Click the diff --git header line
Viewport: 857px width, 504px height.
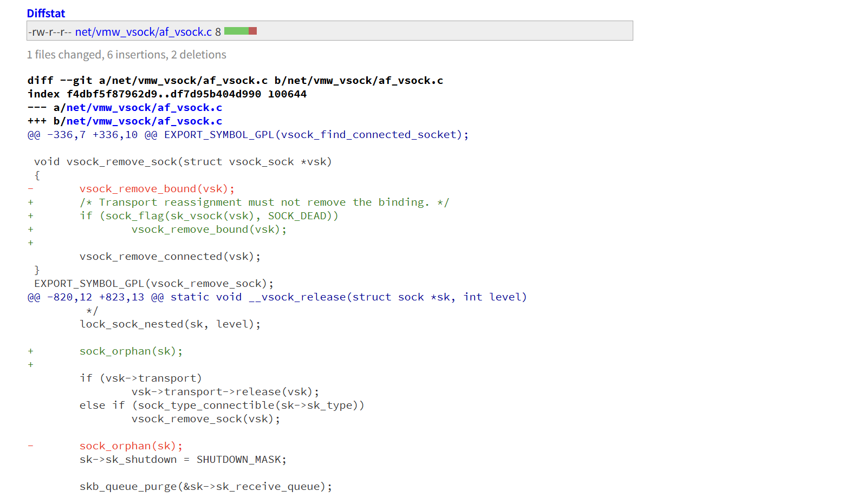click(235, 81)
